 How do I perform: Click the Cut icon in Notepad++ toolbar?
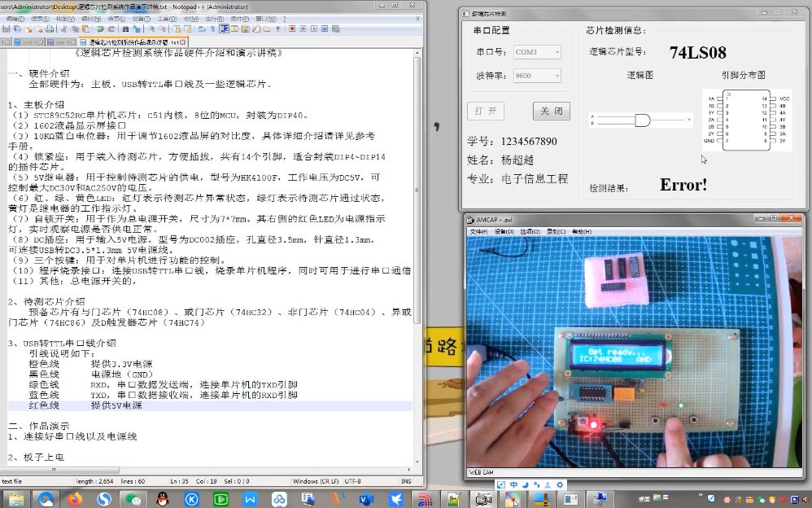[x=63, y=28]
